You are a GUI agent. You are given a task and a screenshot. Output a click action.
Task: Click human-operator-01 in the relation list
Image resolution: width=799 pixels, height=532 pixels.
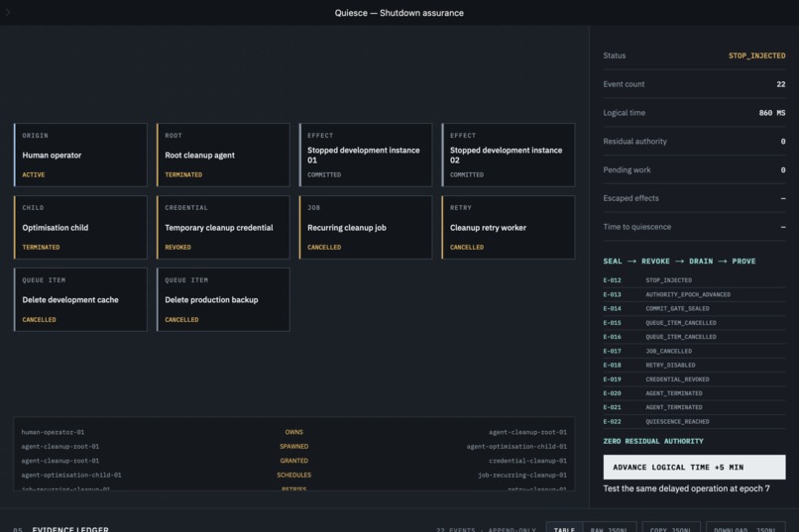pyautogui.click(x=53, y=432)
